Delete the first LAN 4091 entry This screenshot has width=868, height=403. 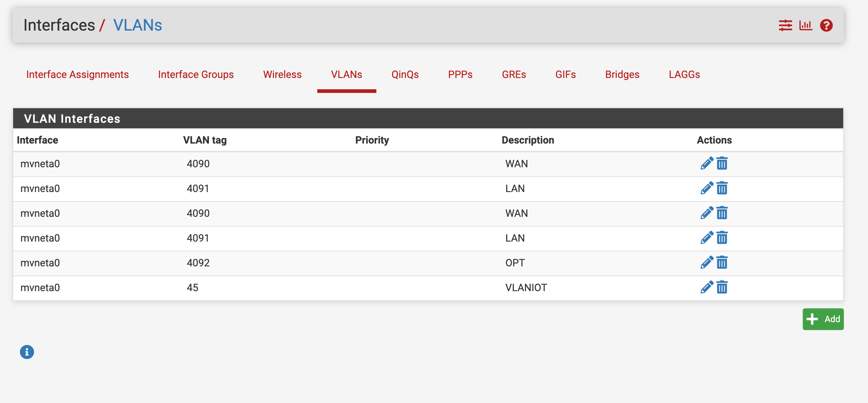click(x=722, y=188)
